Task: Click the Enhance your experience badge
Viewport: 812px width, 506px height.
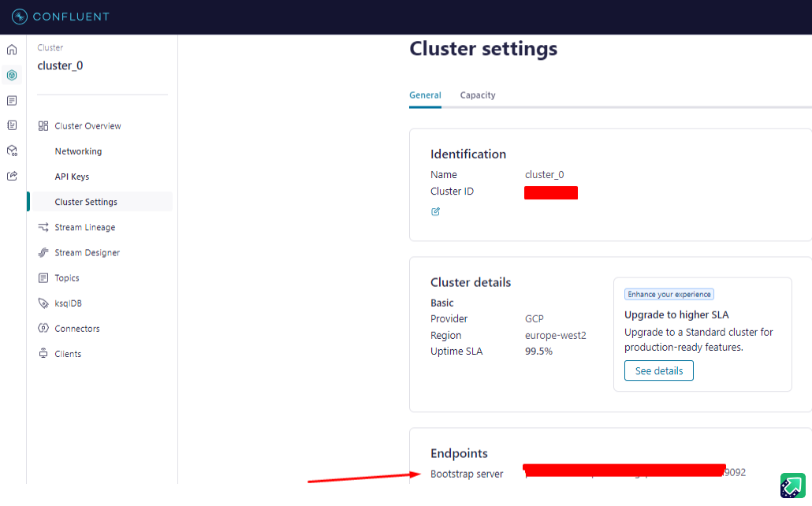Action: (x=669, y=294)
